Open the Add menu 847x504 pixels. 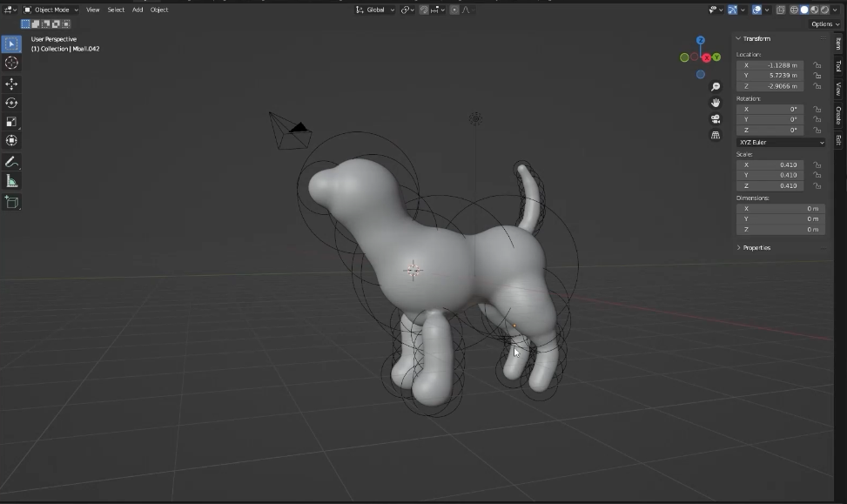click(x=138, y=10)
